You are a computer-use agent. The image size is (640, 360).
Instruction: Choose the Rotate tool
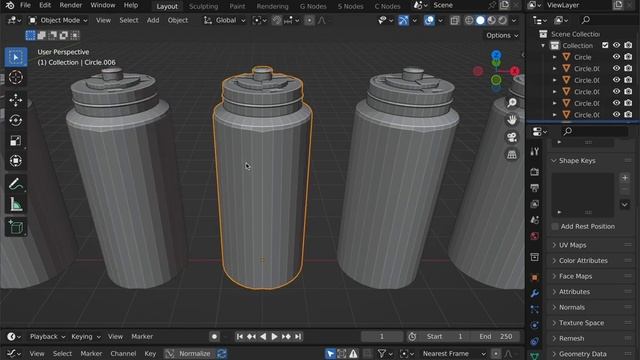[x=16, y=120]
